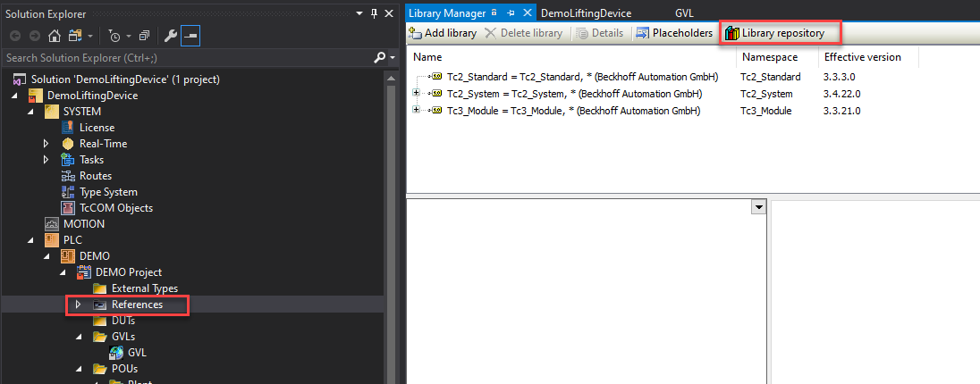Click the Collapse All icon in Solution Explorer

144,37
